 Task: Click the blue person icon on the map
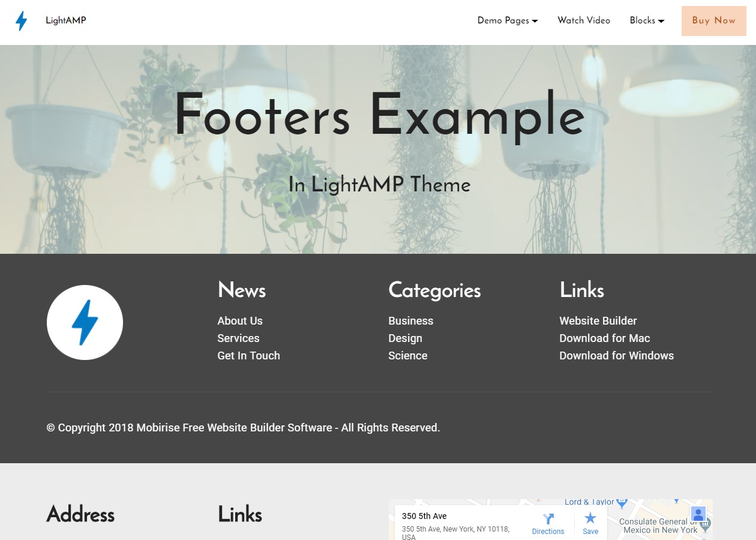pos(698,514)
